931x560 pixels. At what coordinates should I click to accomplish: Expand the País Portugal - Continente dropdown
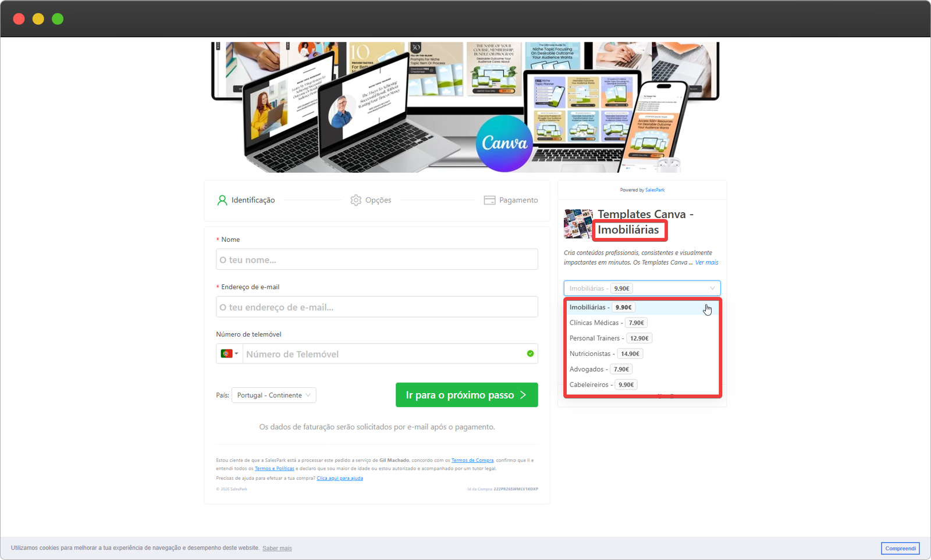click(x=274, y=395)
